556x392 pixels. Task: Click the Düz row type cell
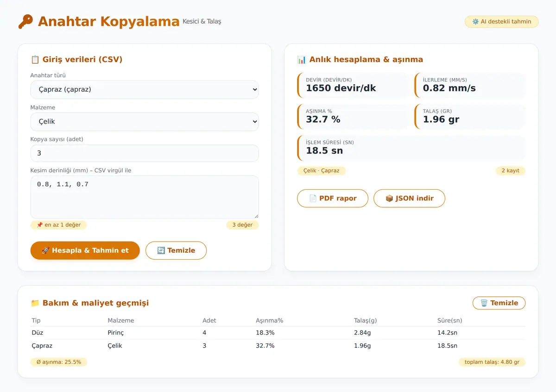tap(38, 333)
